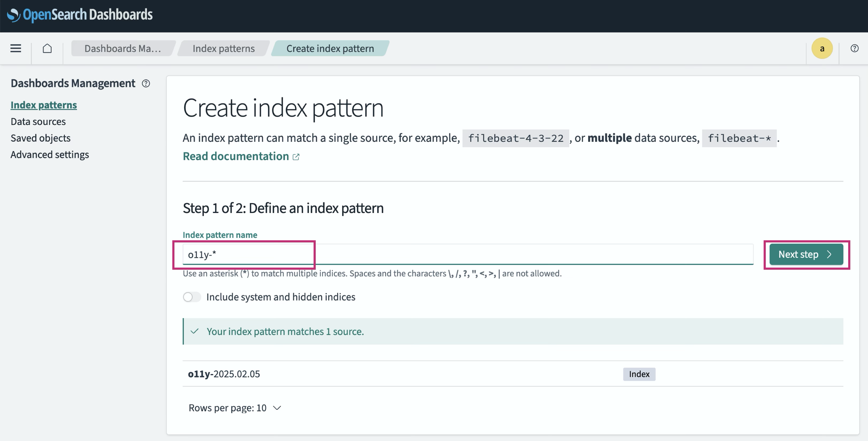Click the o11y-2025.02.05 index row
This screenshot has height=441, width=868.
point(513,374)
